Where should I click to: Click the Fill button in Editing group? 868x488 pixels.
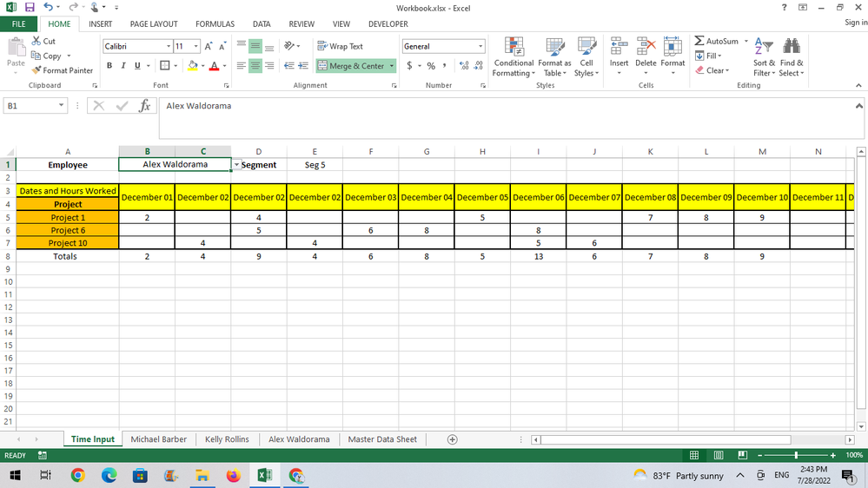[709, 56]
